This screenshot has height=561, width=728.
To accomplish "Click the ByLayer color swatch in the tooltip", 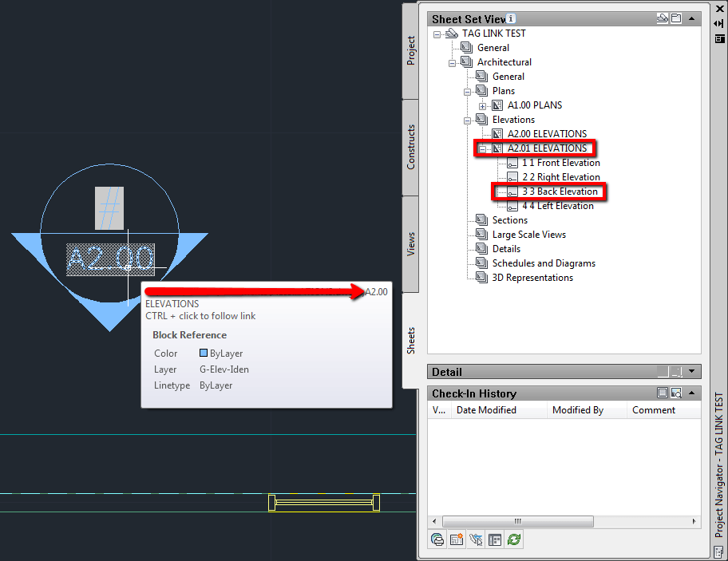I will click(205, 353).
